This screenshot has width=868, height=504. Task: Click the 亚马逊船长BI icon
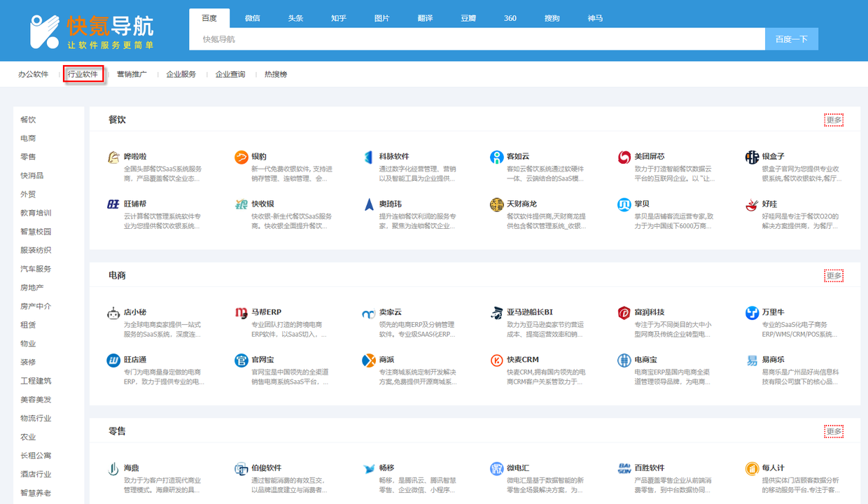(496, 313)
